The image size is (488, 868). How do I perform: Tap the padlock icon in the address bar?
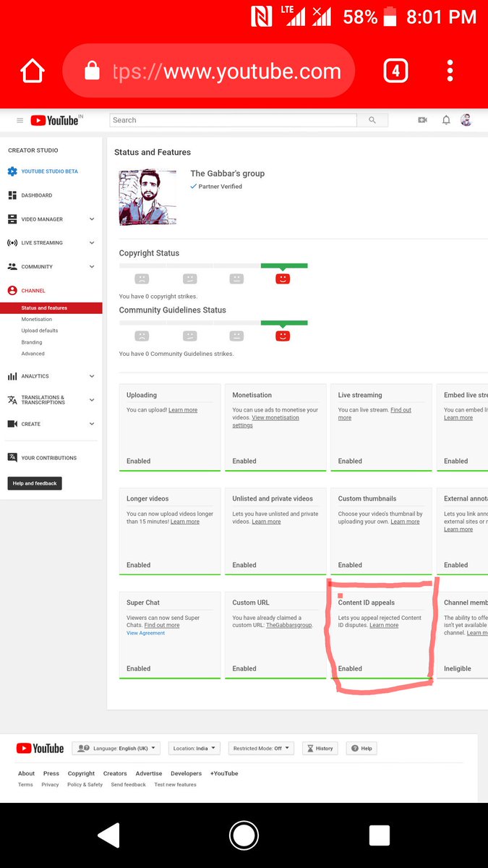(x=92, y=71)
